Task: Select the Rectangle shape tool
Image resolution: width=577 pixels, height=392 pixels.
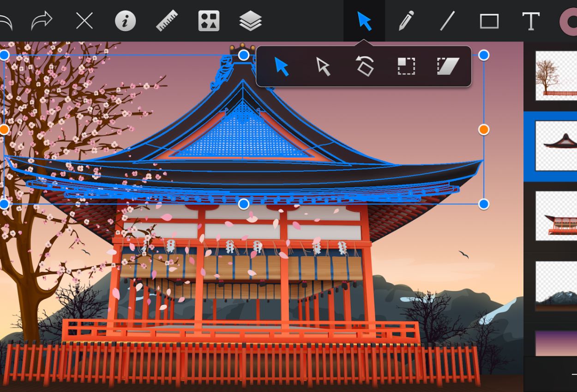Action: tap(489, 21)
